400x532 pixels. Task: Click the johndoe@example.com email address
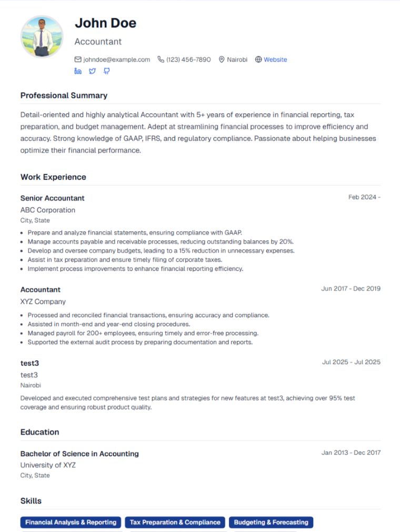[x=116, y=60]
